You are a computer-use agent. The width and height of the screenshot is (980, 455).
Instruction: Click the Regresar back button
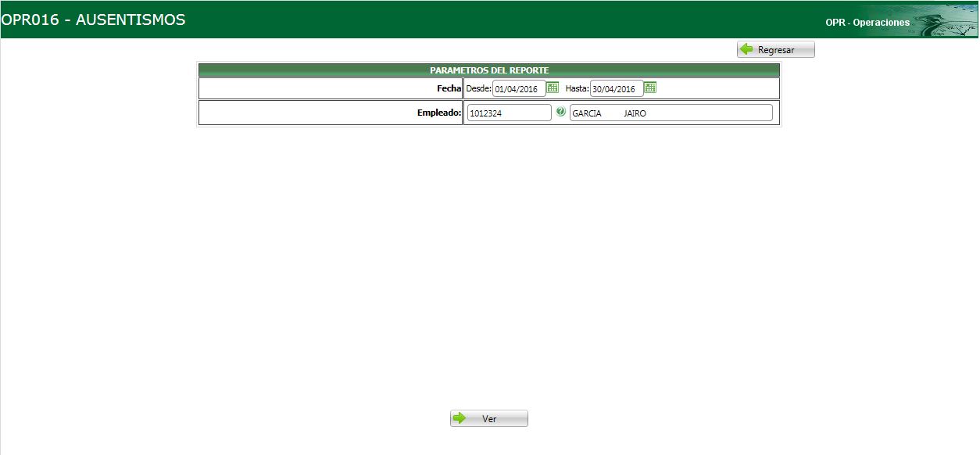pyautogui.click(x=775, y=49)
